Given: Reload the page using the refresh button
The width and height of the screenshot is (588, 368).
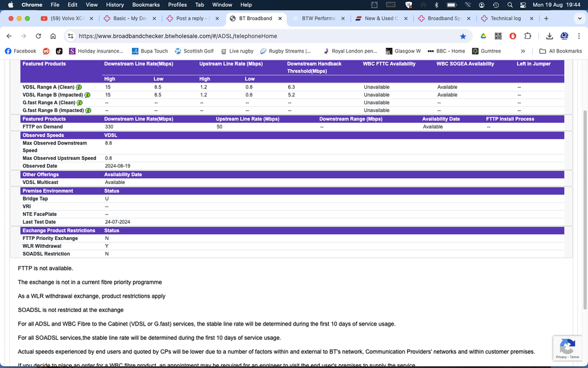Looking at the screenshot, I should click(38, 36).
